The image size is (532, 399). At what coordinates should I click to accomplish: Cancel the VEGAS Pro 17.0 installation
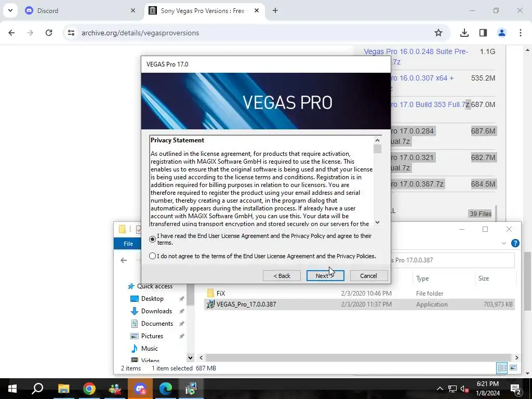pyautogui.click(x=368, y=276)
